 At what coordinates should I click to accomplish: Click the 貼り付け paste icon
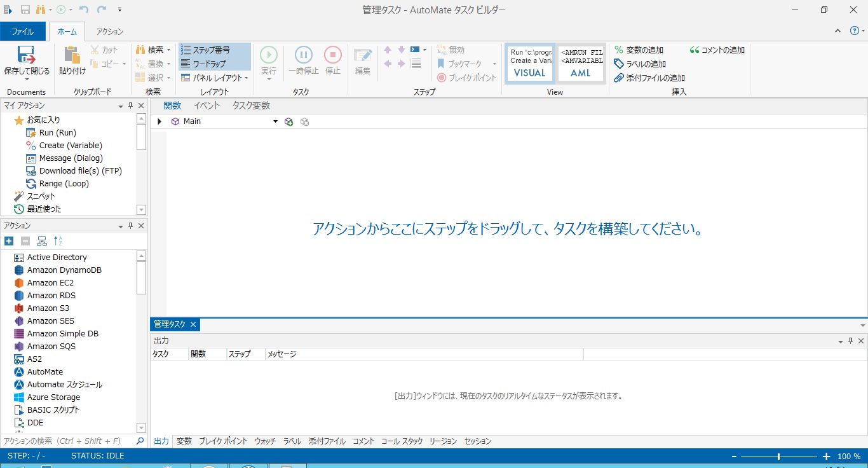pyautogui.click(x=72, y=55)
